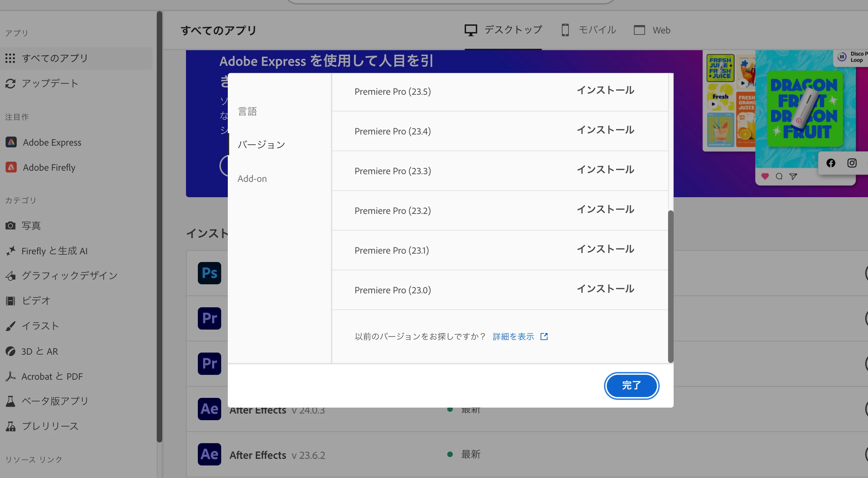The height and width of the screenshot is (478, 868).
Task: Click the Acrobat と PDF icon
Action: pos(10,376)
